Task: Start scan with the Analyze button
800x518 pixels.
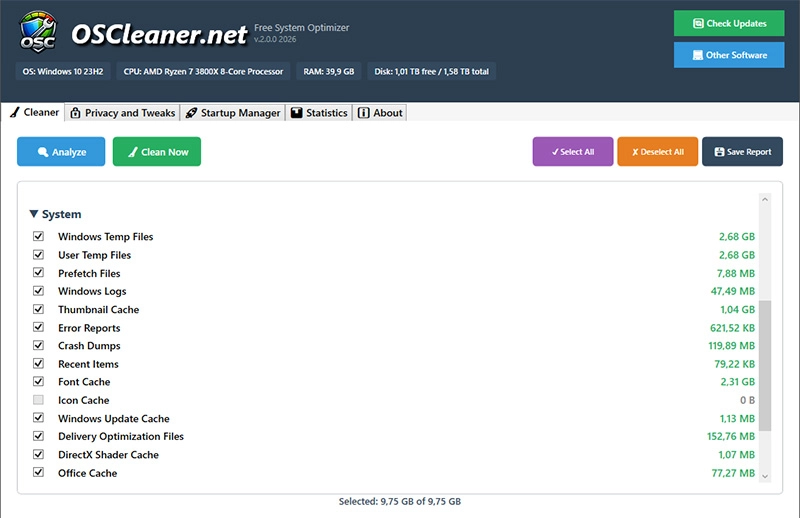Action: click(x=61, y=152)
